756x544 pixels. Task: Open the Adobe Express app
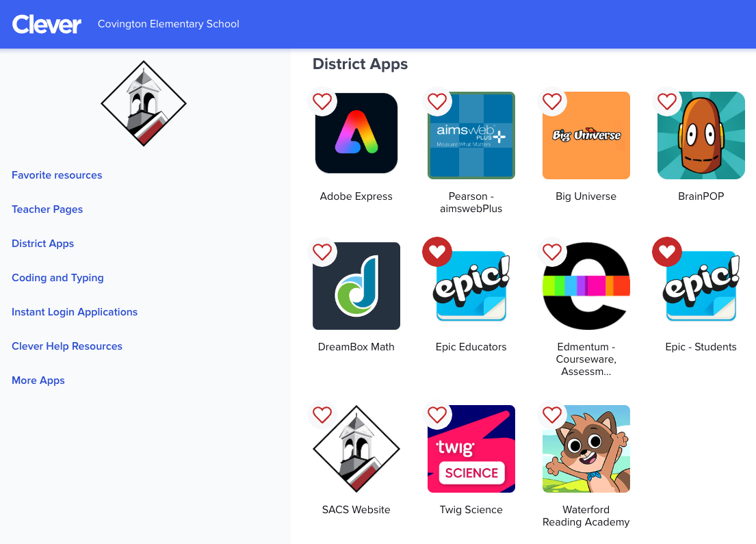pyautogui.click(x=356, y=133)
